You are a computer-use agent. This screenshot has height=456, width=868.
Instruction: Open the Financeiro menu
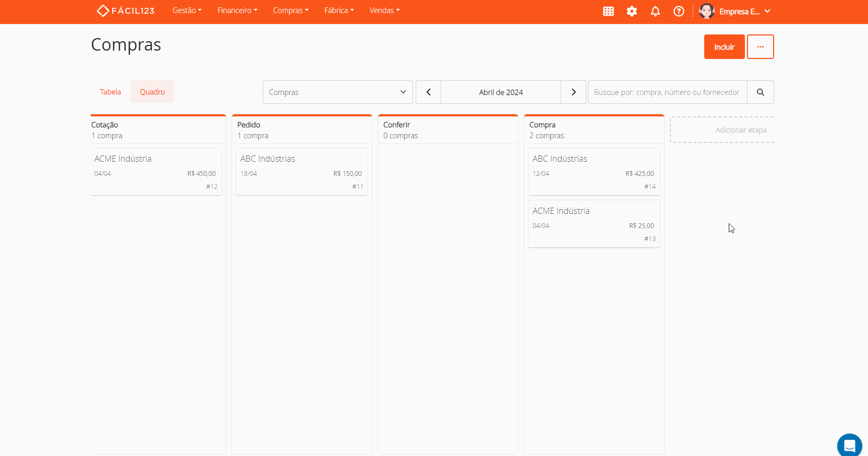237,10
